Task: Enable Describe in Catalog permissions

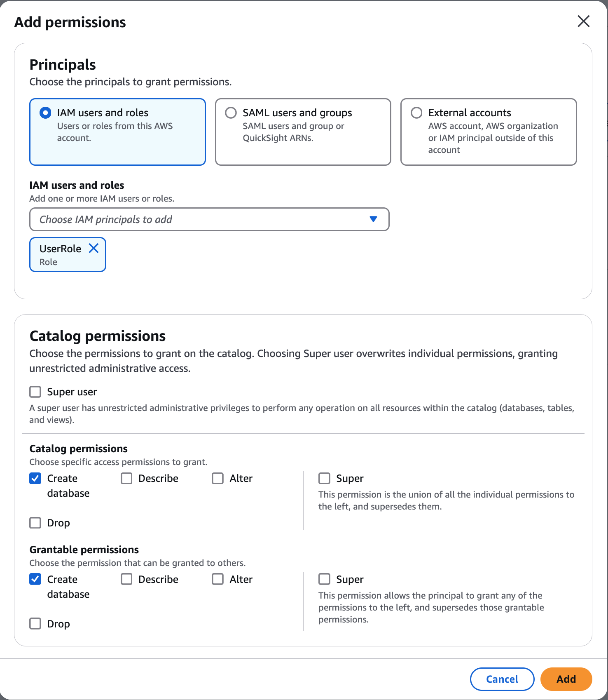Action: [x=126, y=478]
